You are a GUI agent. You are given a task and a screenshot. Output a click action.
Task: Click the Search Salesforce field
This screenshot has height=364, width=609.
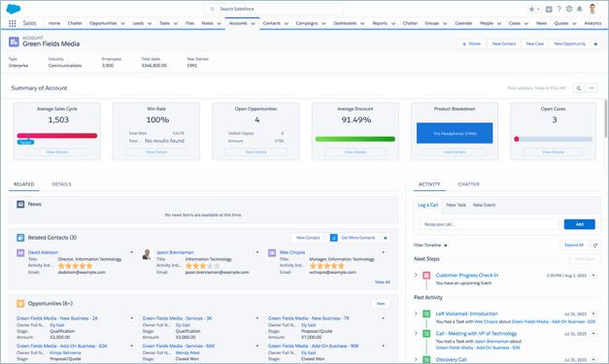(274, 9)
